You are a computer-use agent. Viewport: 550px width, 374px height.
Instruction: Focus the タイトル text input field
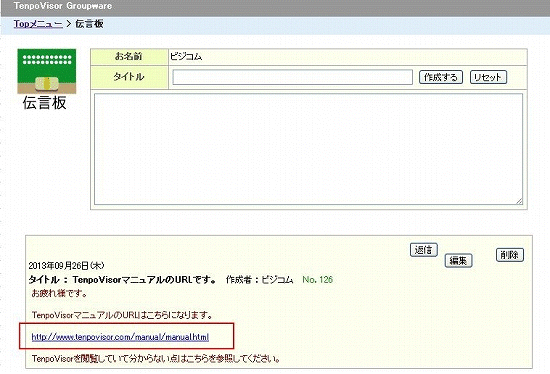[292, 77]
